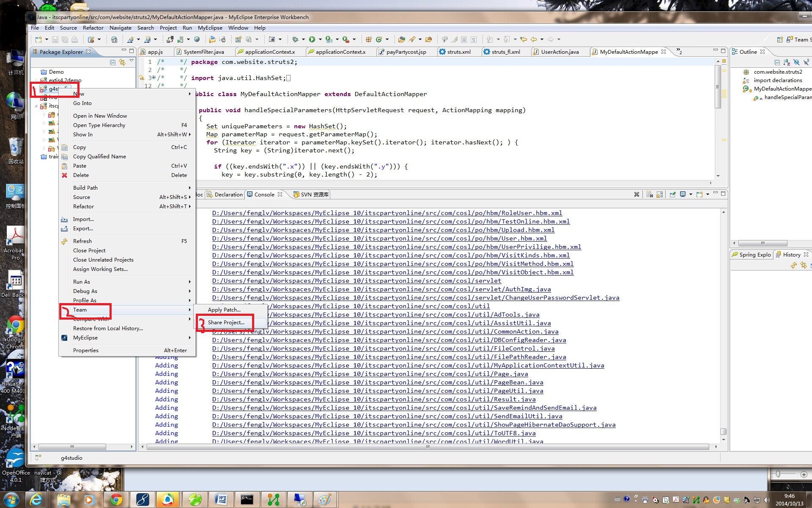Screen dimensions: 812x508
Task: Click the AuthImg.java console file link
Action: (381, 289)
